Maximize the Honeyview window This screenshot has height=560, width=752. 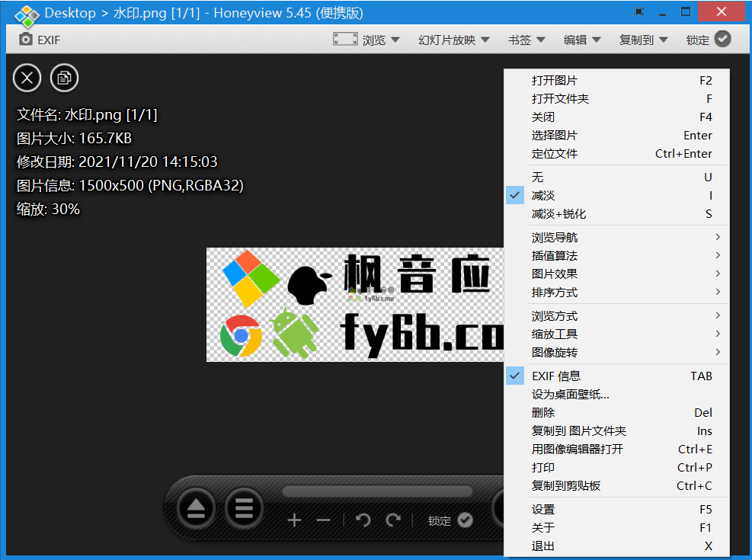[x=686, y=12]
